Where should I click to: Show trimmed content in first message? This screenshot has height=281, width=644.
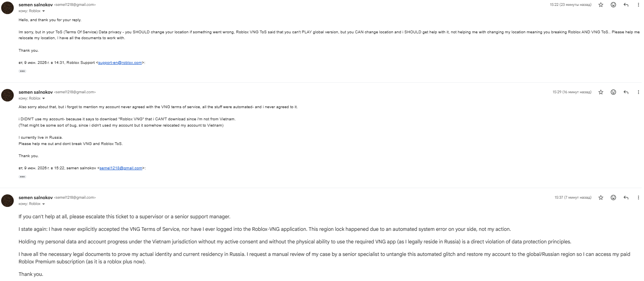(22, 71)
